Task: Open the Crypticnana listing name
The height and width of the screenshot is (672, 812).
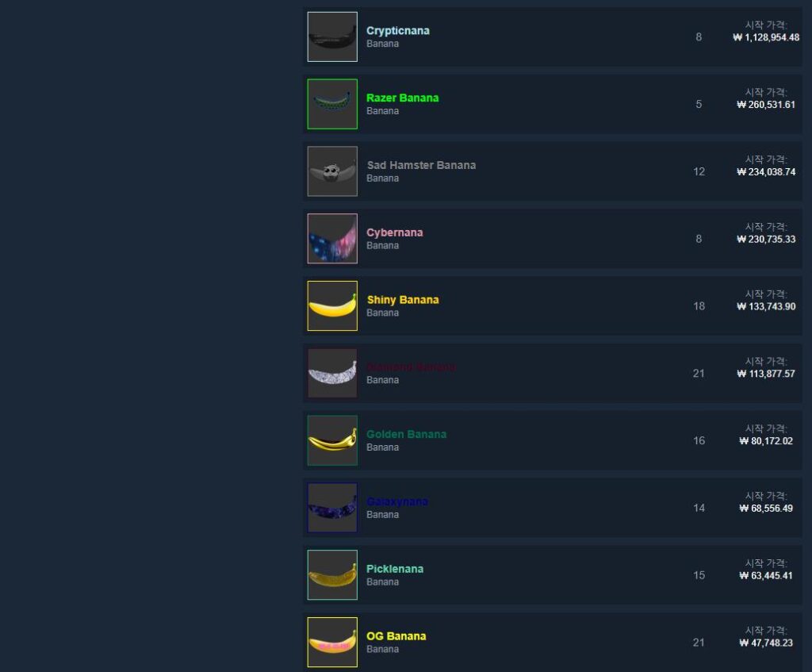Action: (x=398, y=31)
